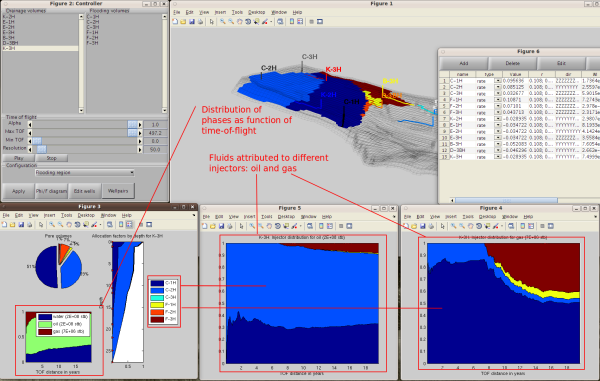The width and height of the screenshot is (600, 381).
Task: Open the type dropdown for row C-1H
Action: click(x=497, y=81)
